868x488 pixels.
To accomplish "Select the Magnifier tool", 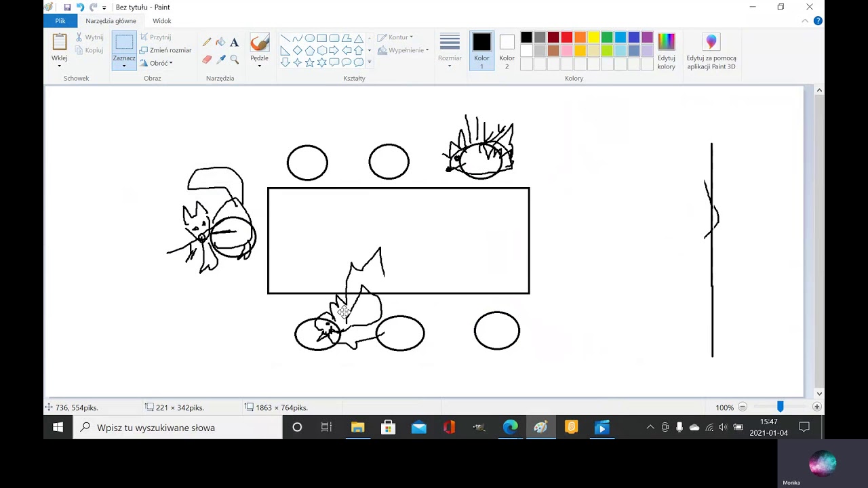I will point(234,60).
